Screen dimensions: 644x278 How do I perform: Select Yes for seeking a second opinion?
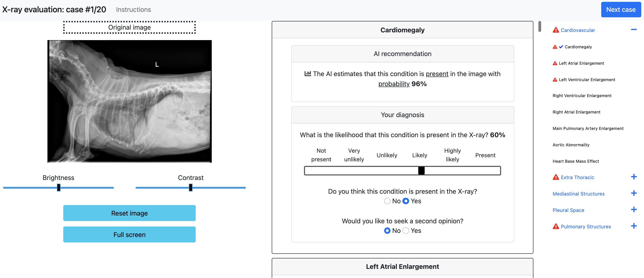click(406, 230)
